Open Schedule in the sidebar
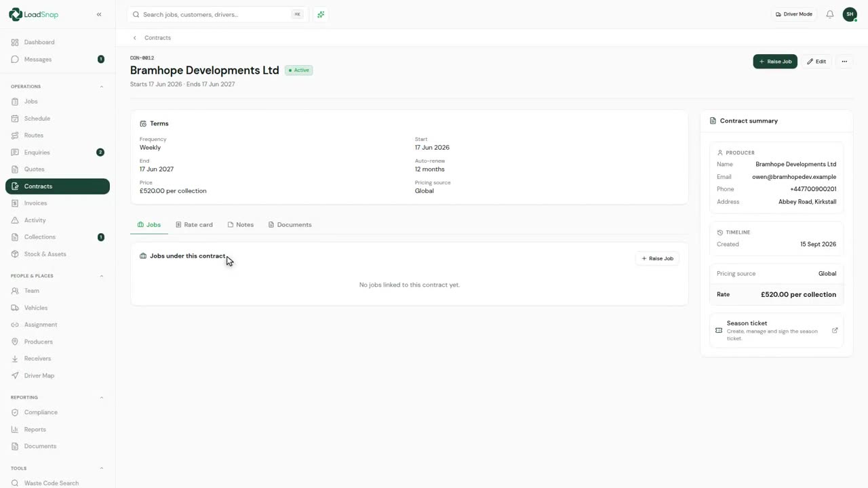The height and width of the screenshot is (488, 868). (x=57, y=119)
